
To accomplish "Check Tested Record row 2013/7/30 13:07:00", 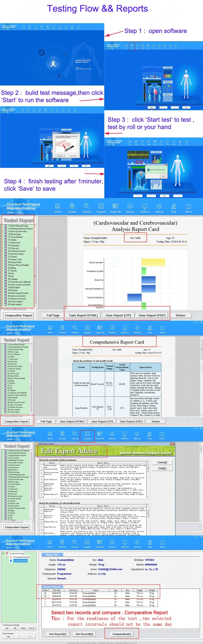I will 45,605.
